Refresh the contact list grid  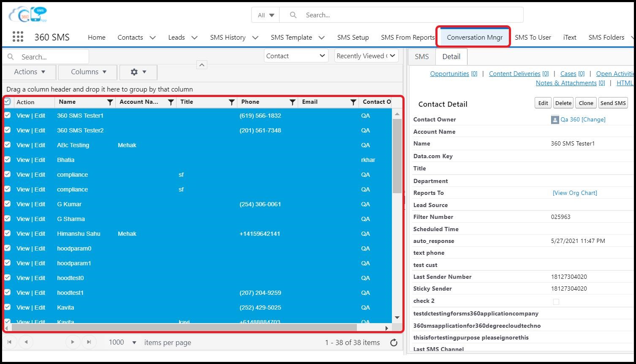pyautogui.click(x=394, y=342)
